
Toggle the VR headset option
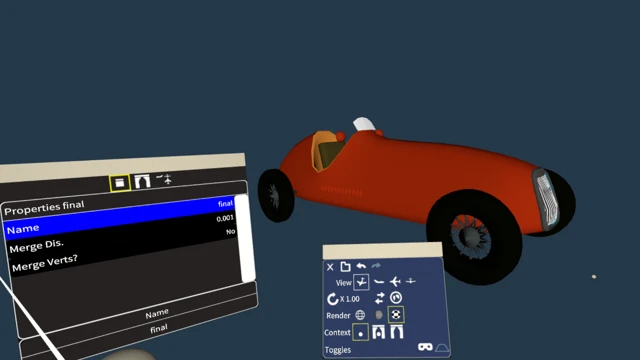pos(425,347)
